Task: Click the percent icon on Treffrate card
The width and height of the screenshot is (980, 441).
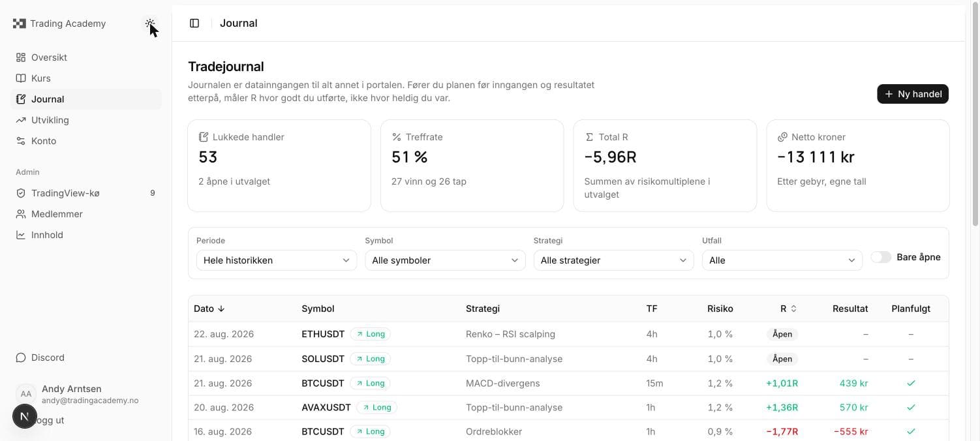Action: click(x=396, y=137)
